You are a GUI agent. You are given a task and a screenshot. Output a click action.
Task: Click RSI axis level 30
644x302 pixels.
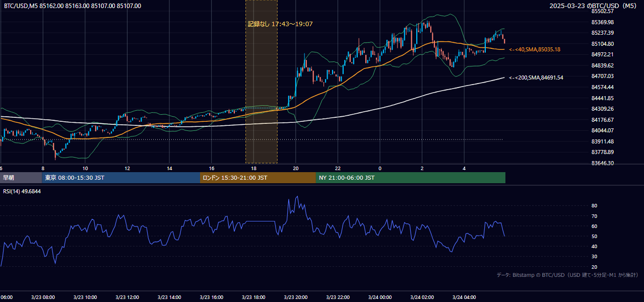click(594, 257)
